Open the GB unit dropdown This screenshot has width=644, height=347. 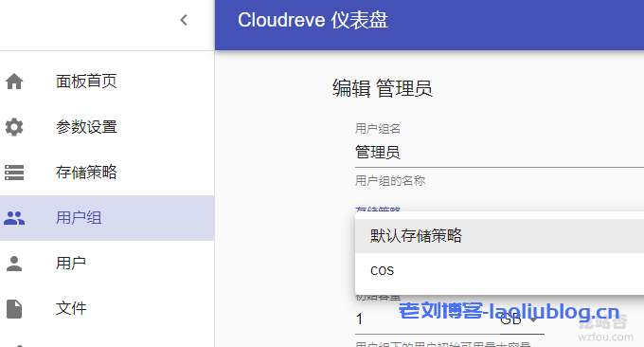coord(522,320)
